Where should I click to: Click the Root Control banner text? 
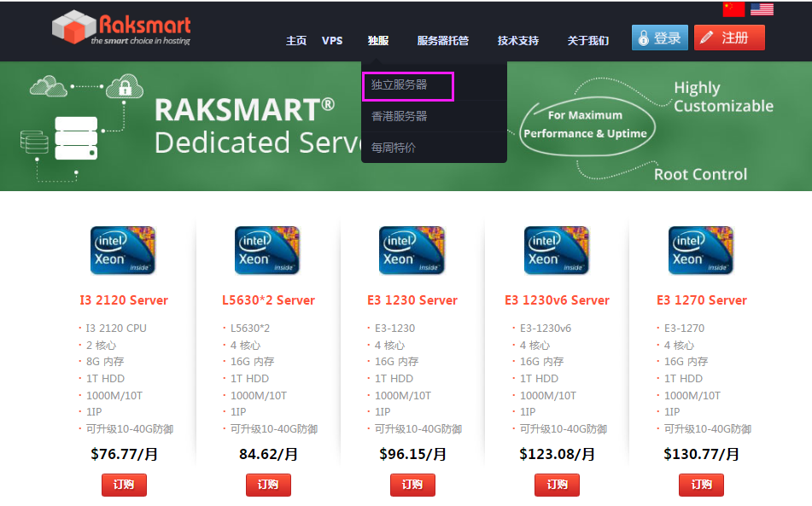point(701,174)
